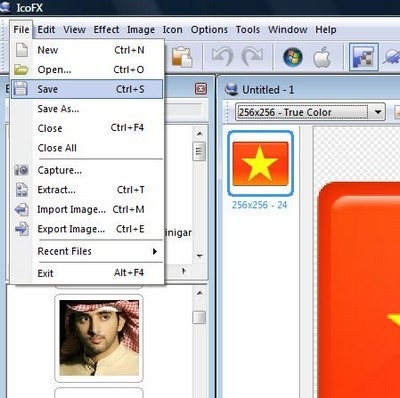Screen dimensions: 400x398
Task: Toggle the highlighted image-view toolbar button
Action: pyautogui.click(x=364, y=57)
